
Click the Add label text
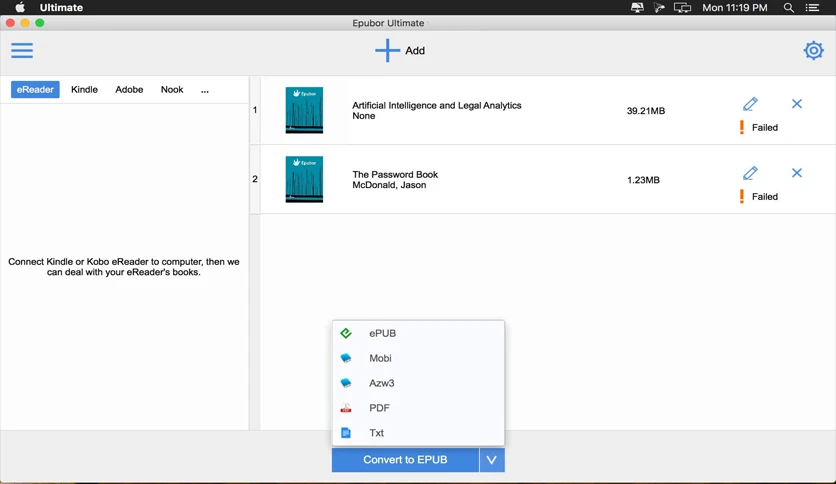point(415,51)
